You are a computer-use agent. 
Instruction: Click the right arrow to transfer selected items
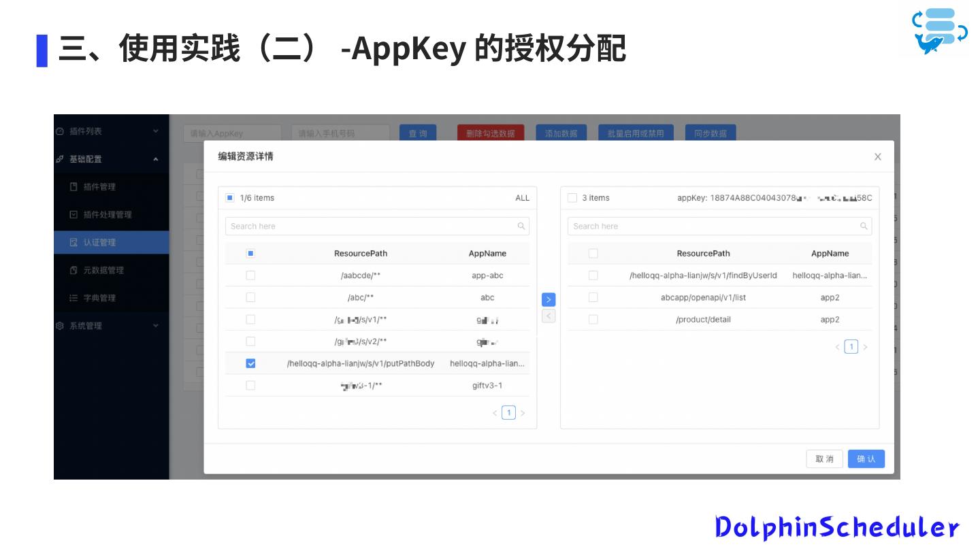(549, 299)
